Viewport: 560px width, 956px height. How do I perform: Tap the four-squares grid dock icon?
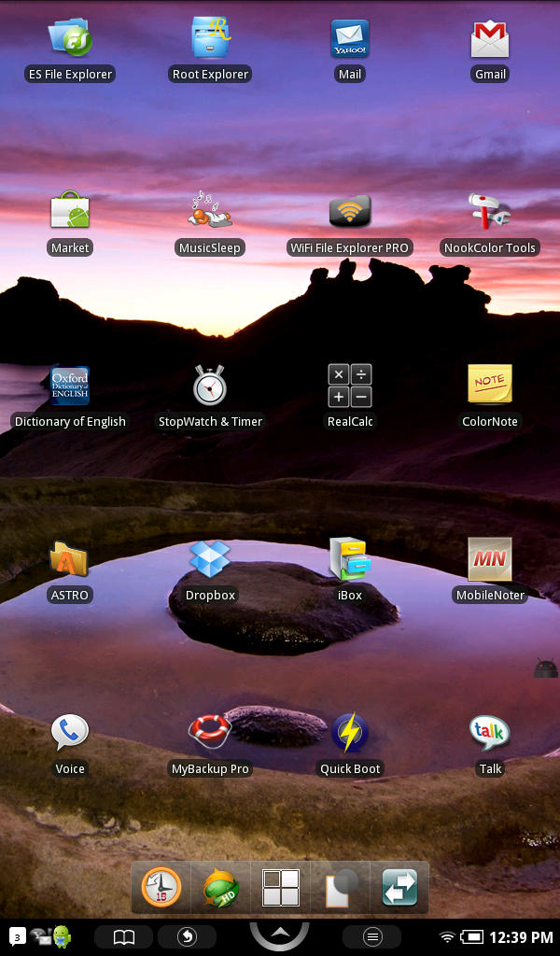(x=280, y=887)
